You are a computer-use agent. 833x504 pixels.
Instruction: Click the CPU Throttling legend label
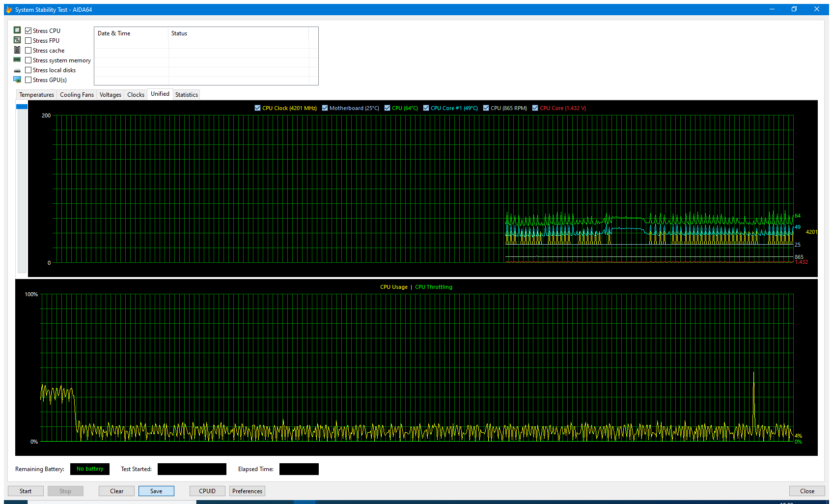(434, 287)
